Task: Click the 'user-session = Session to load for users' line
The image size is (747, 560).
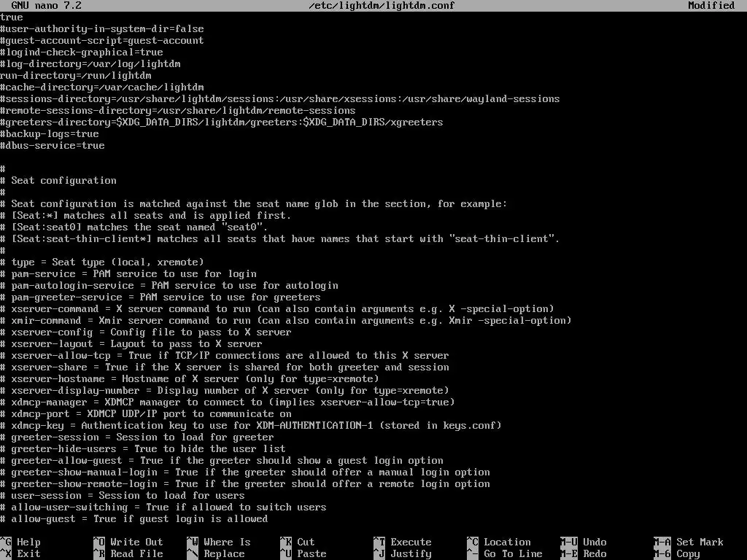Action: pyautogui.click(x=123, y=495)
